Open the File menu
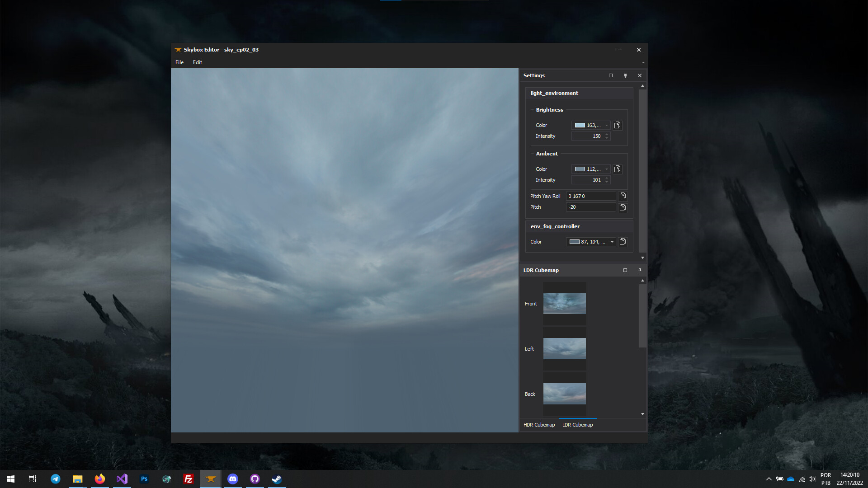Screen dimensions: 868x488 pos(179,62)
